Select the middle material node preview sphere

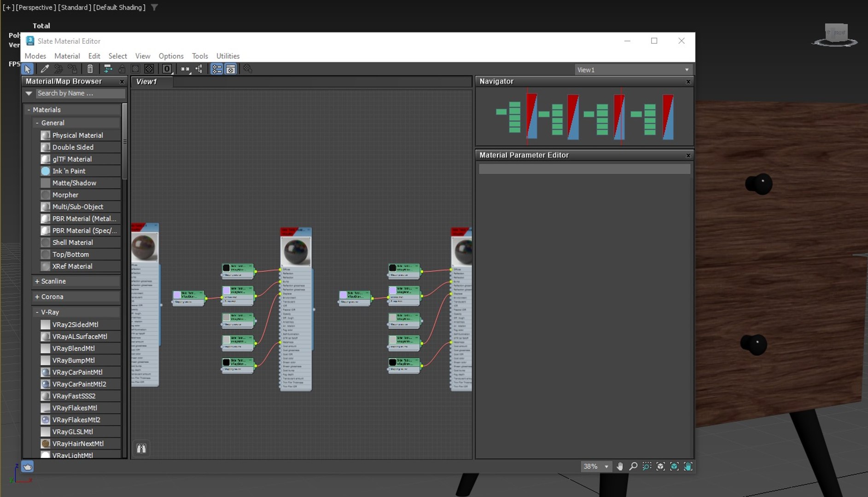coord(296,251)
